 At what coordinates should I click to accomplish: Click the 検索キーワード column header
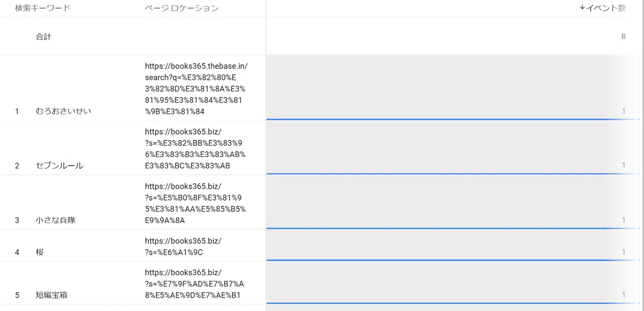[x=42, y=8]
